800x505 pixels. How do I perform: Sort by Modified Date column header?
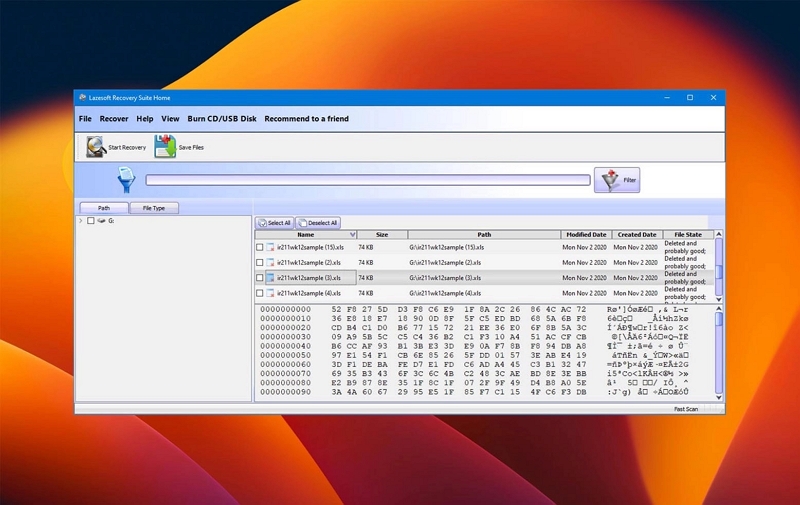coord(586,235)
